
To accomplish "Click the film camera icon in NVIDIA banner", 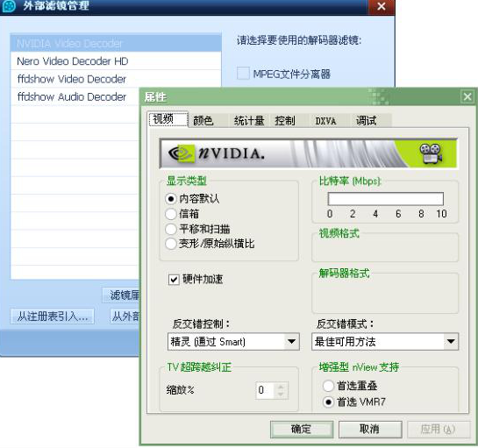I will [x=431, y=153].
